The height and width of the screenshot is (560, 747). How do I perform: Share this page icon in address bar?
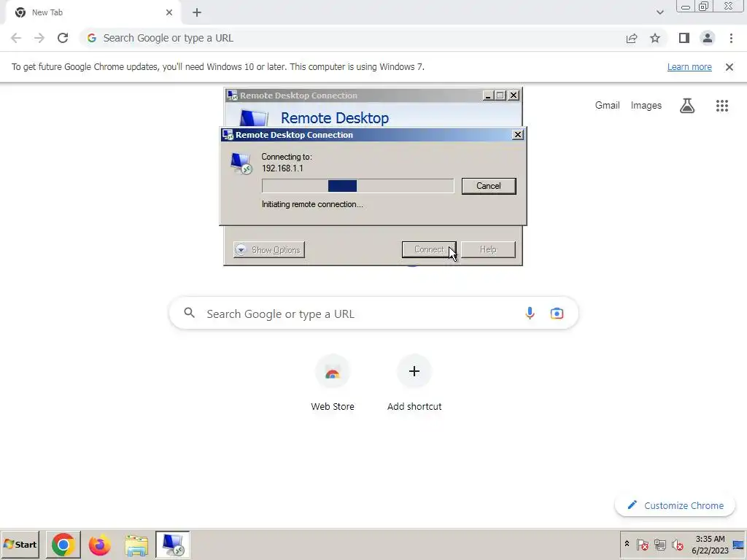(x=632, y=38)
